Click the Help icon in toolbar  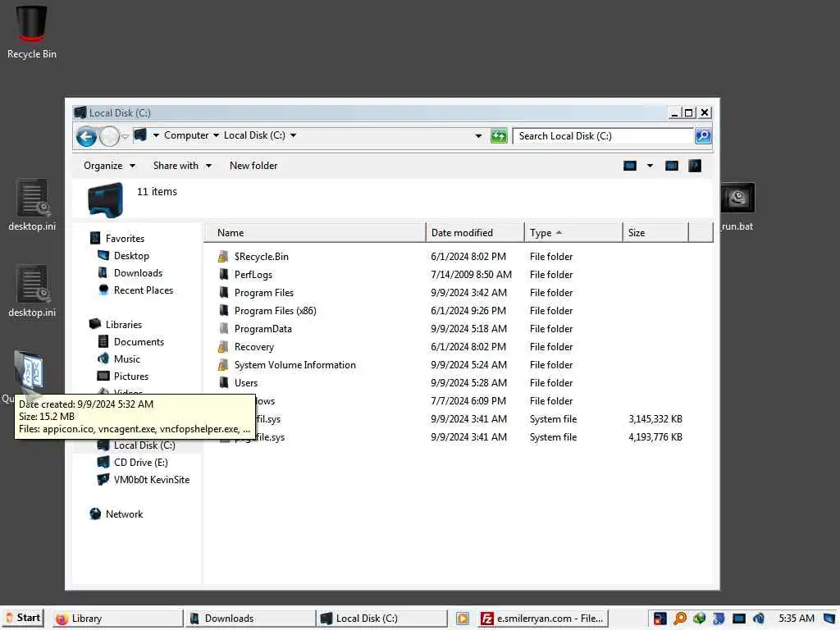[695, 166]
